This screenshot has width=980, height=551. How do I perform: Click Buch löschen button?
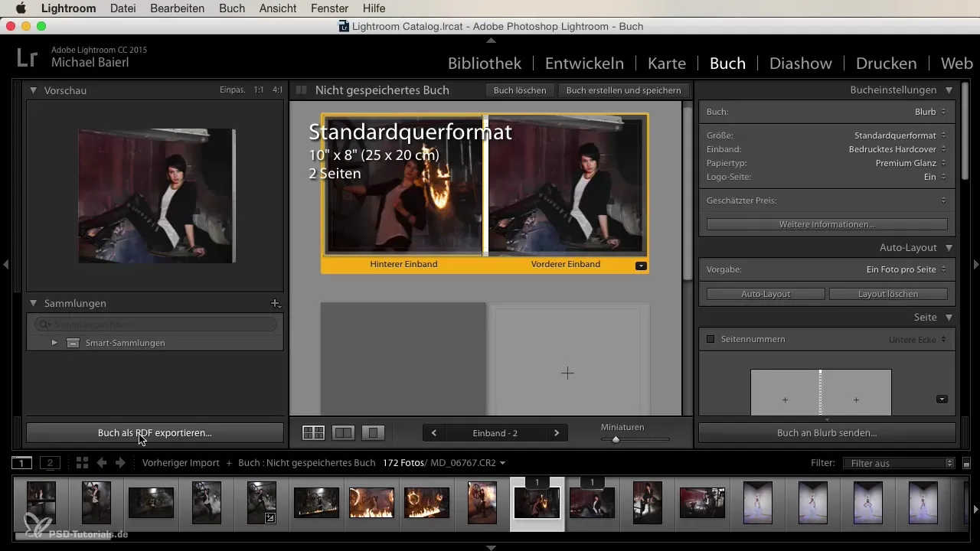coord(520,90)
